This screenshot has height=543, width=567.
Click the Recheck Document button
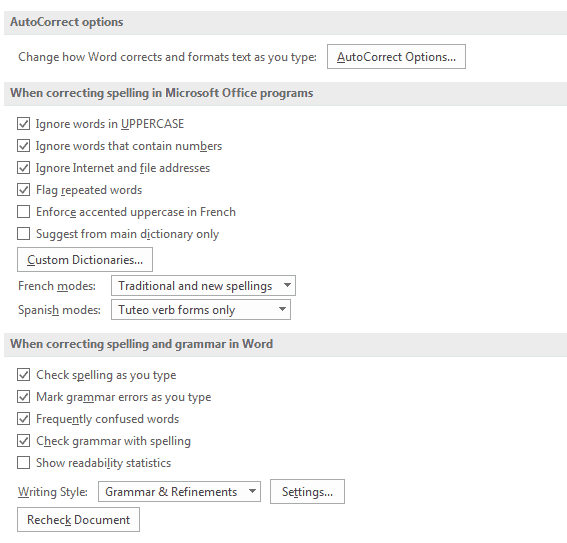[x=78, y=520]
